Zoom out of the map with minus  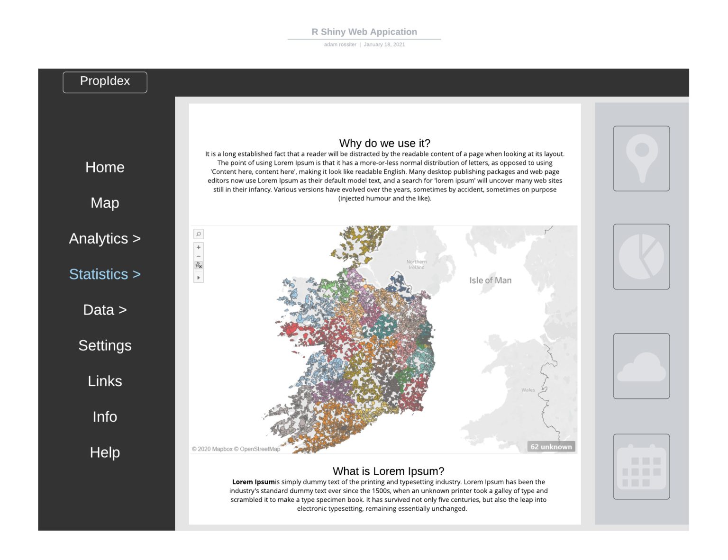(x=199, y=256)
